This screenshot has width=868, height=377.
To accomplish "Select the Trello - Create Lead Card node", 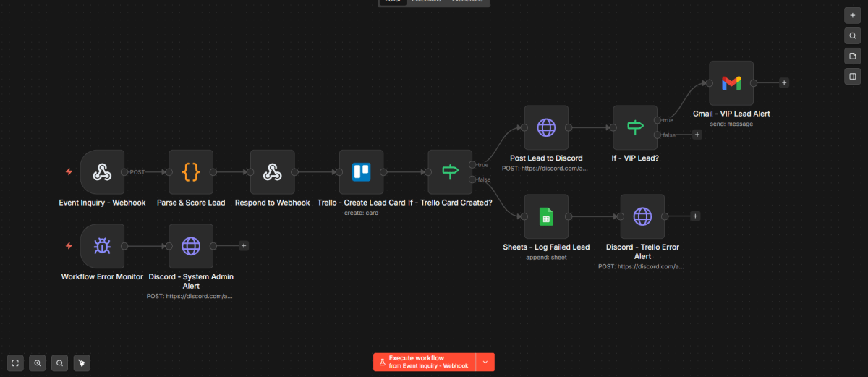I will pos(361,172).
